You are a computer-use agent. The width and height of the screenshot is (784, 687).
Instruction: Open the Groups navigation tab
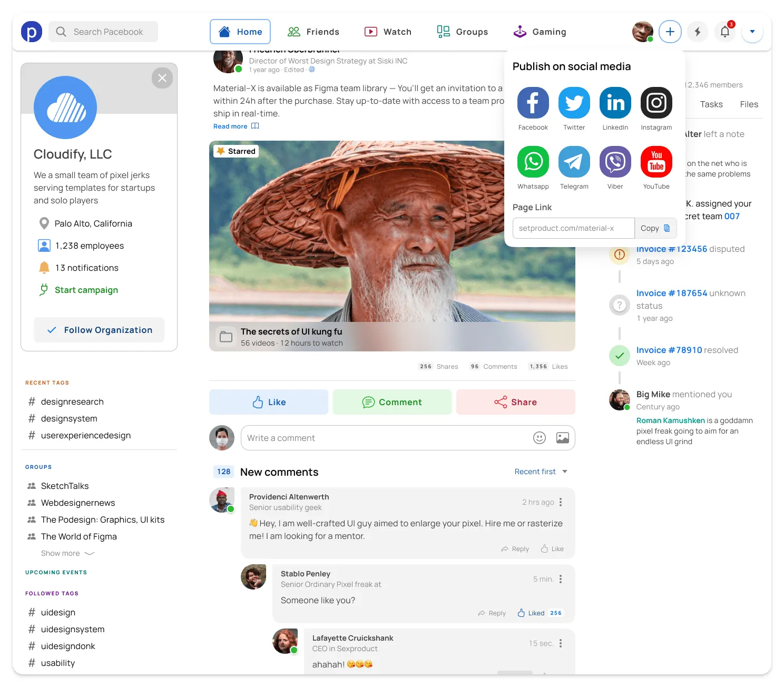[462, 32]
